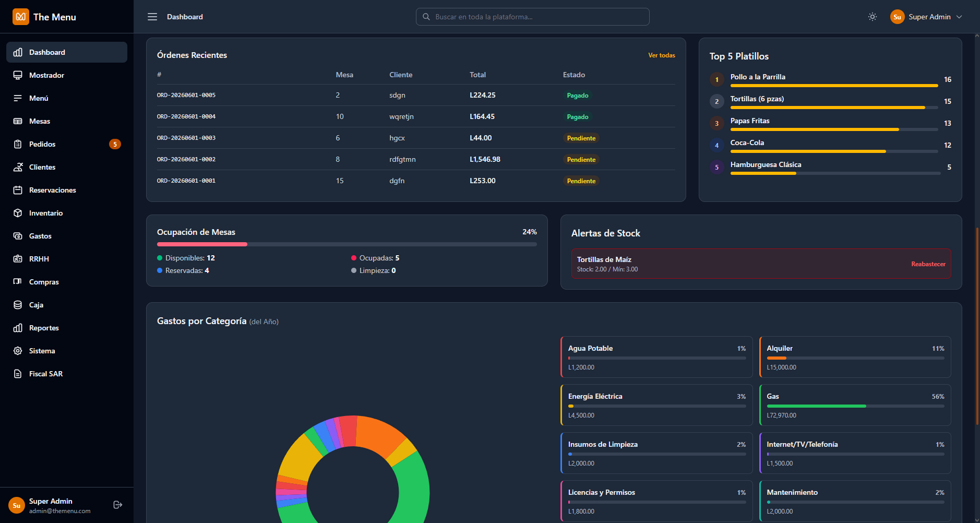Image resolution: width=980 pixels, height=523 pixels.
Task: Click the Pedidos badge showing 5
Action: [115, 144]
